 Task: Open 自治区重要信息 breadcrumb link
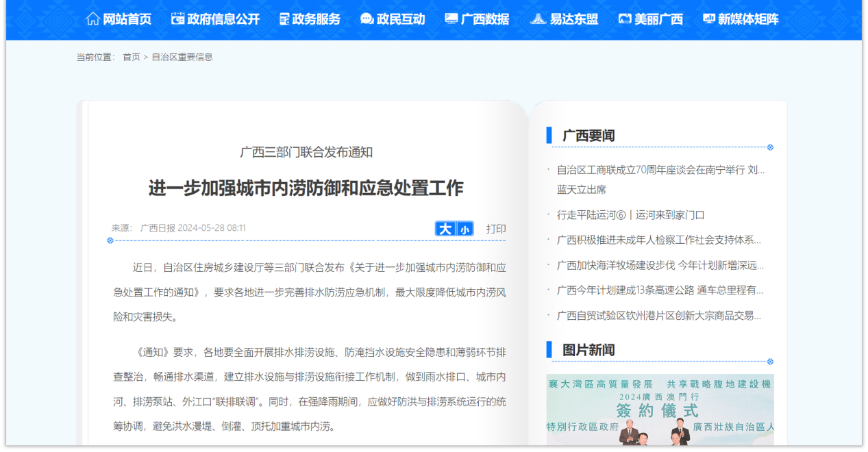click(182, 57)
